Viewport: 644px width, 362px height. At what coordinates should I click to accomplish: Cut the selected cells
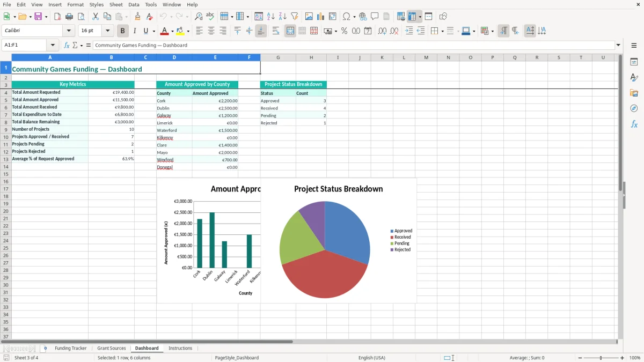coord(96,17)
